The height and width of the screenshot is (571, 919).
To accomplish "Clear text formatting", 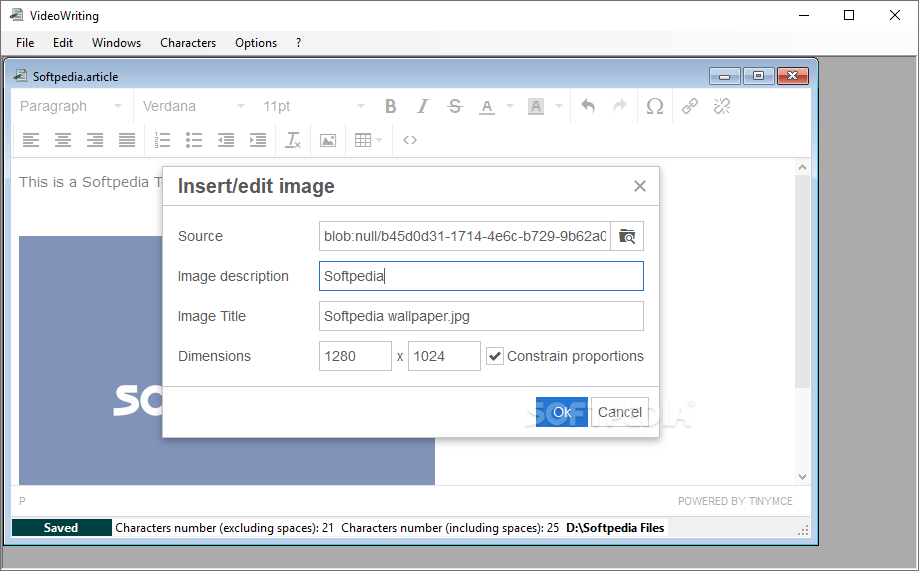I will pos(292,140).
